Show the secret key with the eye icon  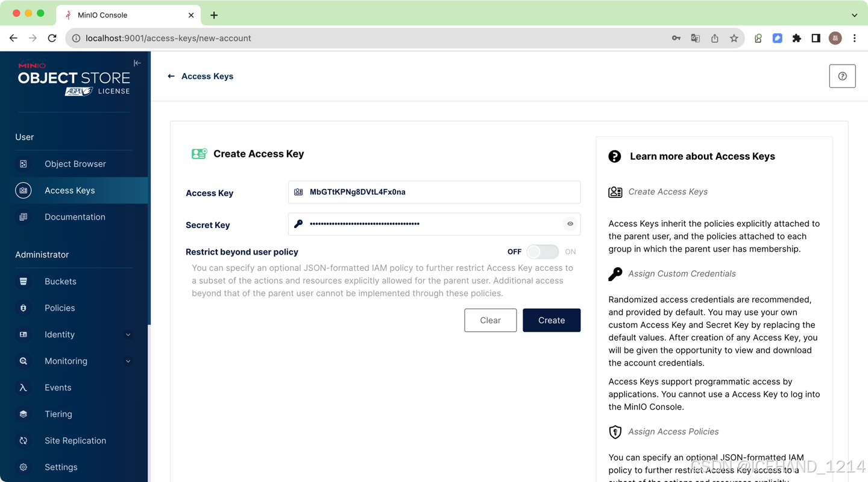(x=570, y=224)
